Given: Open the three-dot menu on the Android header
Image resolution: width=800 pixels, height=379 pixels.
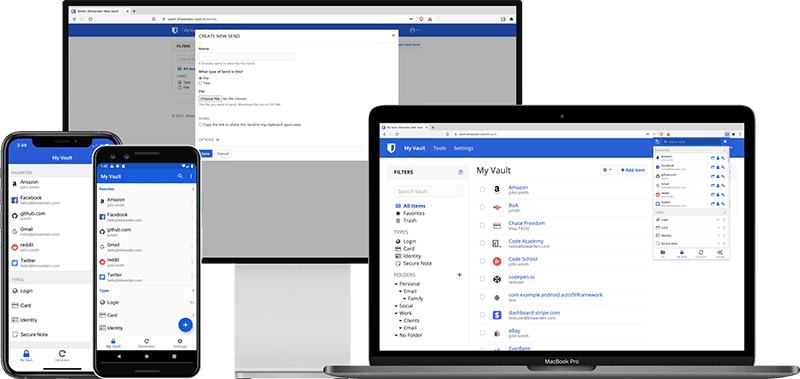Looking at the screenshot, I should pos(191,176).
